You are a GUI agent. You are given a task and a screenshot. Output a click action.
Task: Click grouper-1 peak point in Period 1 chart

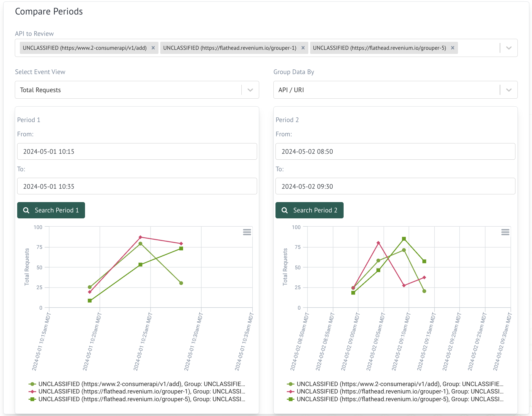140,237
